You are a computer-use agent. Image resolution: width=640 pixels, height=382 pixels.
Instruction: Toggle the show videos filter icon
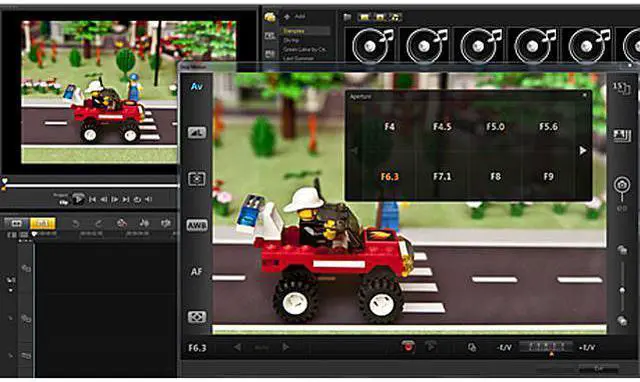pyautogui.click(x=364, y=17)
